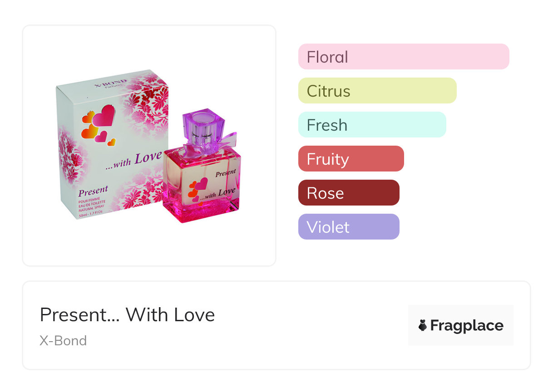Pick the Fruity accord bar
The image size is (553, 392).
[x=351, y=159]
